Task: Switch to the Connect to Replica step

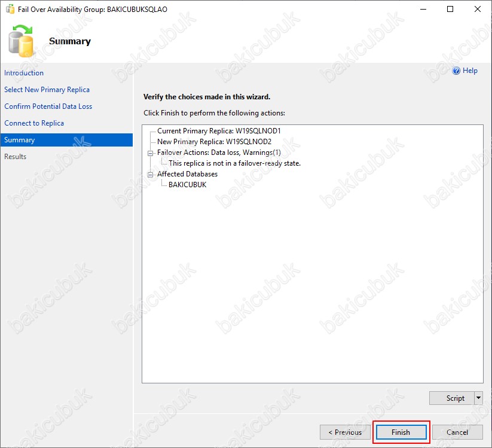Action: (34, 123)
